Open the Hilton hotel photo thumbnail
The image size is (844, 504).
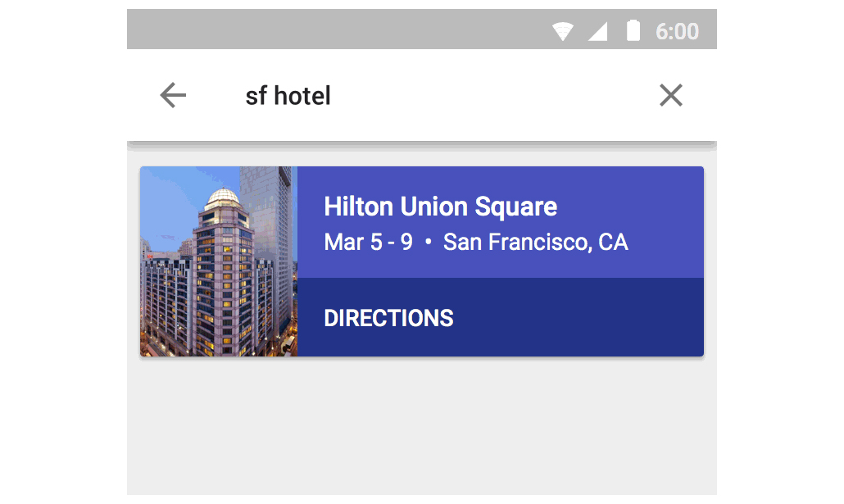click(x=219, y=262)
